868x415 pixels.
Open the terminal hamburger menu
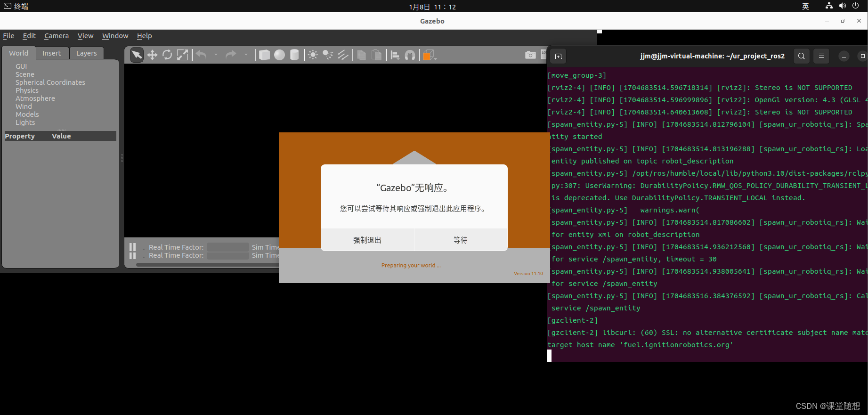coord(821,56)
